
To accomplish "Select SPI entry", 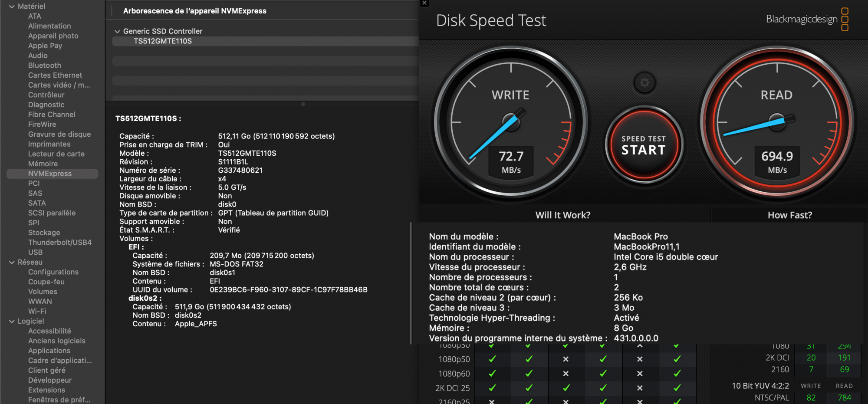I will (34, 223).
